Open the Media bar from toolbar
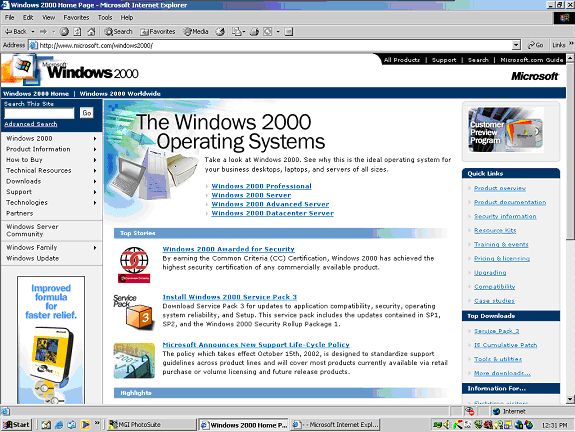This screenshot has height=432, width=575. [x=196, y=32]
